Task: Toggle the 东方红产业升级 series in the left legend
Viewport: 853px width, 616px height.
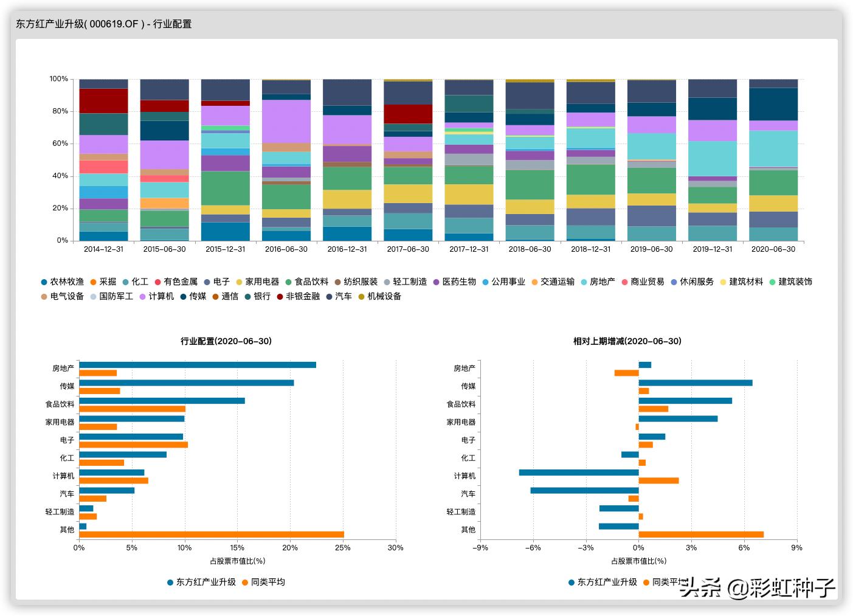Action: tap(169, 582)
